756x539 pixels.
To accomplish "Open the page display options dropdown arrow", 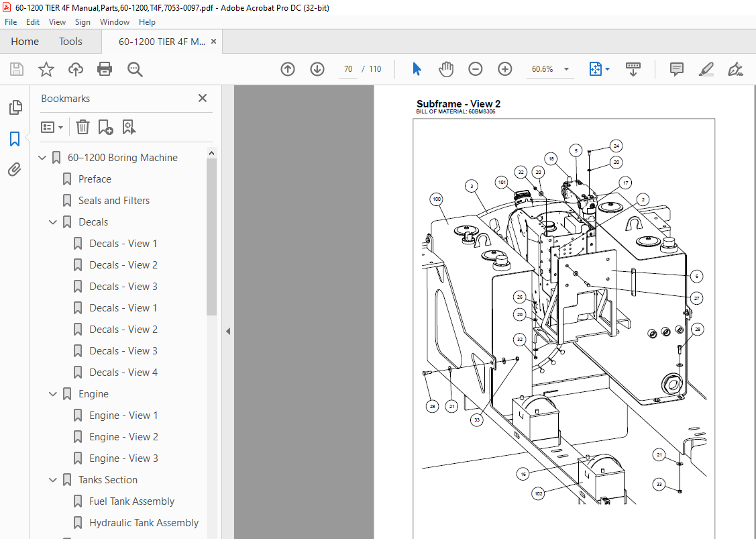I will click(608, 69).
